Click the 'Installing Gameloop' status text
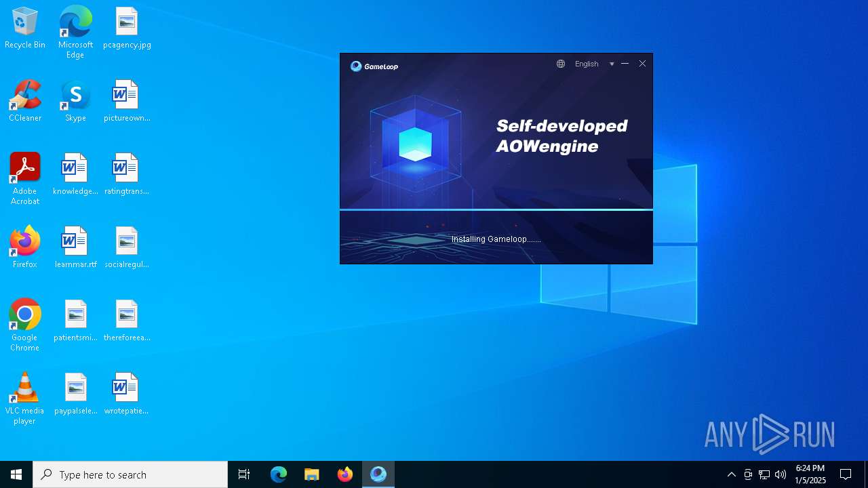This screenshot has width=868, height=488. (x=496, y=239)
